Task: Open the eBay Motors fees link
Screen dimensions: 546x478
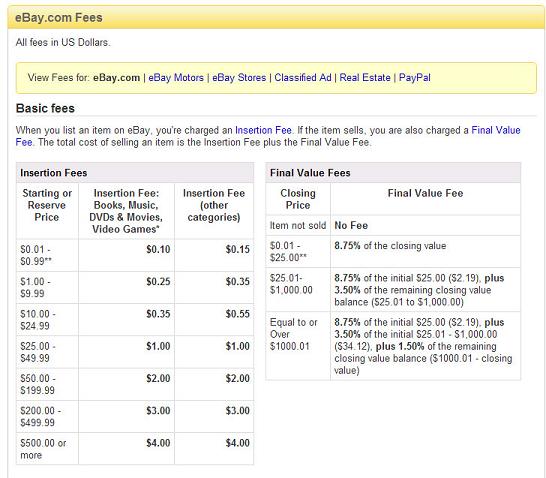Action: tap(176, 77)
